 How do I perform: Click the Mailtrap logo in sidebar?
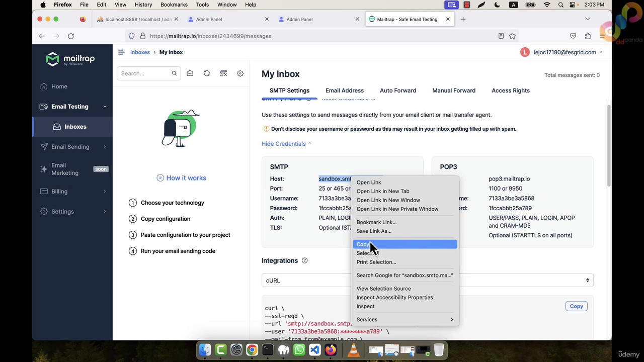[x=70, y=59]
